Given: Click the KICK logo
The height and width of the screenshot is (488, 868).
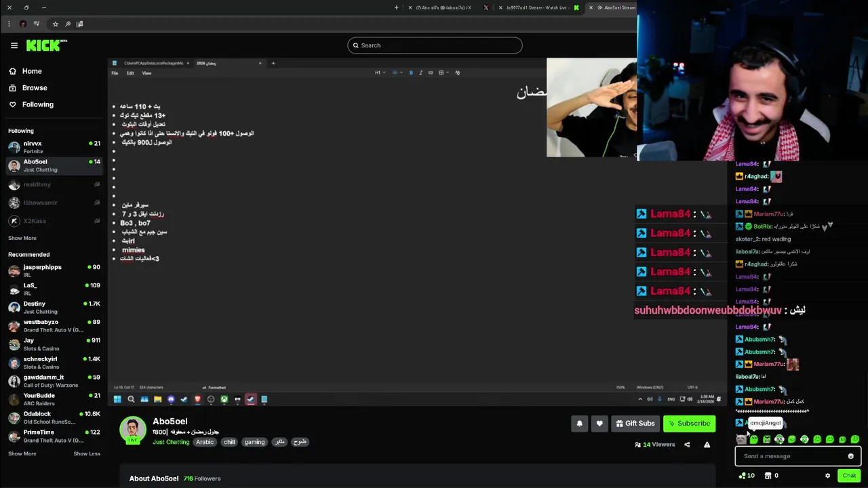Looking at the screenshot, I should [47, 45].
